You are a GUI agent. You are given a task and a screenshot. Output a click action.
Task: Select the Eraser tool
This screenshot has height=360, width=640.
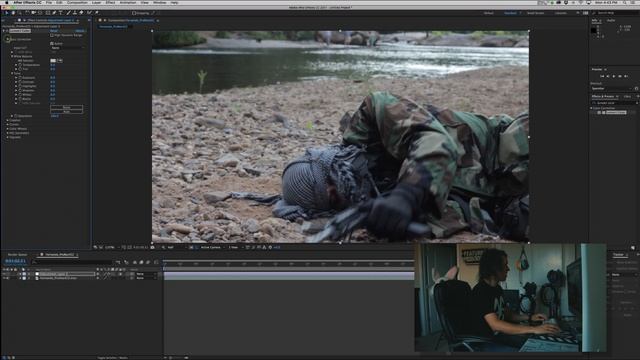click(81, 13)
